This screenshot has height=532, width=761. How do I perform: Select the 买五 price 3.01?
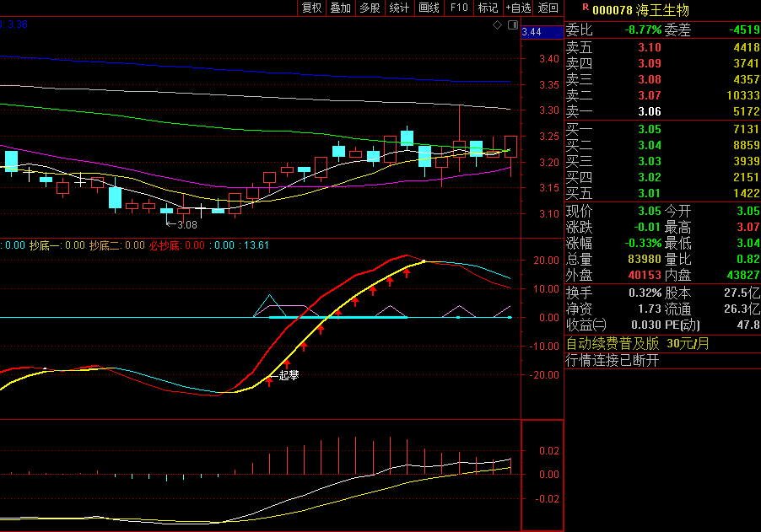click(650, 193)
